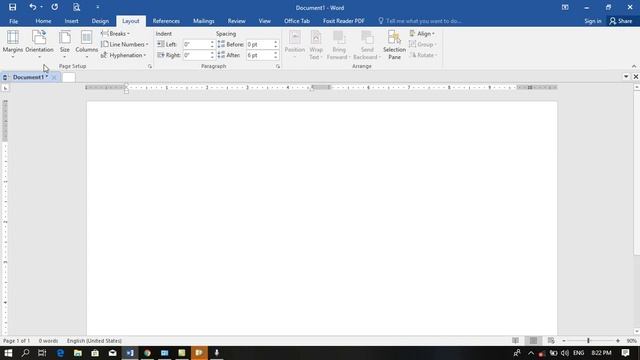Click the Save icon in Quick Access toolbar
Image resolution: width=640 pixels, height=360 pixels.
click(x=12, y=7)
